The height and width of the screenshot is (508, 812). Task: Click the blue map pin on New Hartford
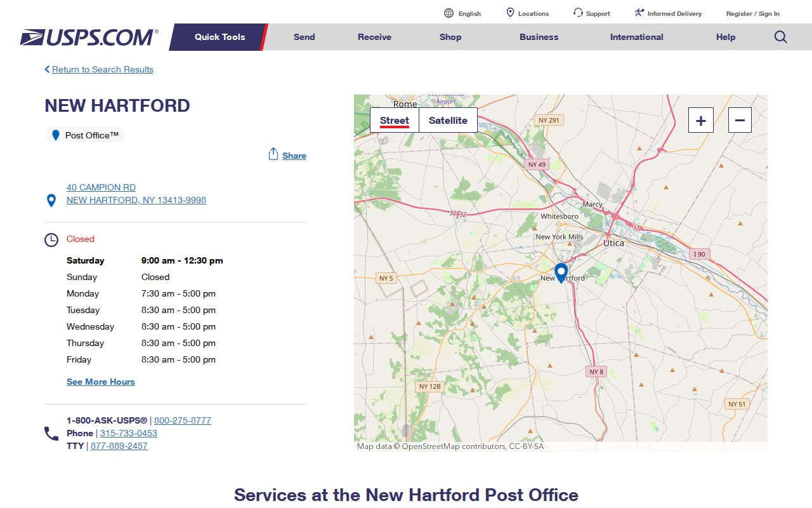[x=561, y=272]
